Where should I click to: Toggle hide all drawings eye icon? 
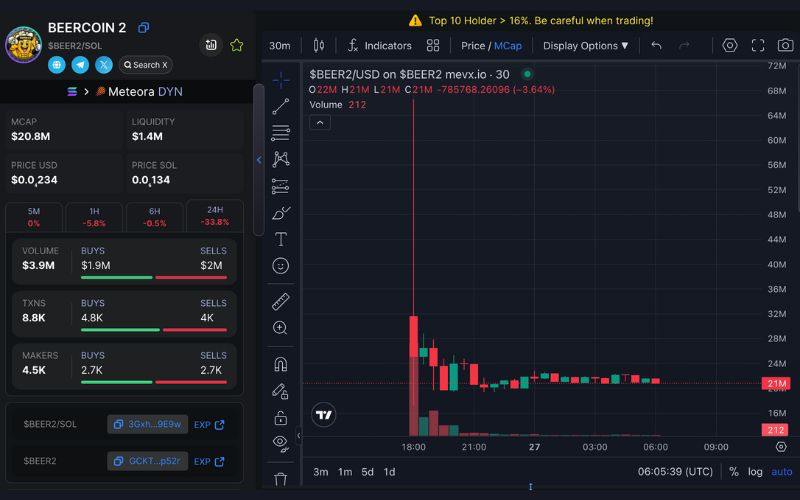point(281,443)
